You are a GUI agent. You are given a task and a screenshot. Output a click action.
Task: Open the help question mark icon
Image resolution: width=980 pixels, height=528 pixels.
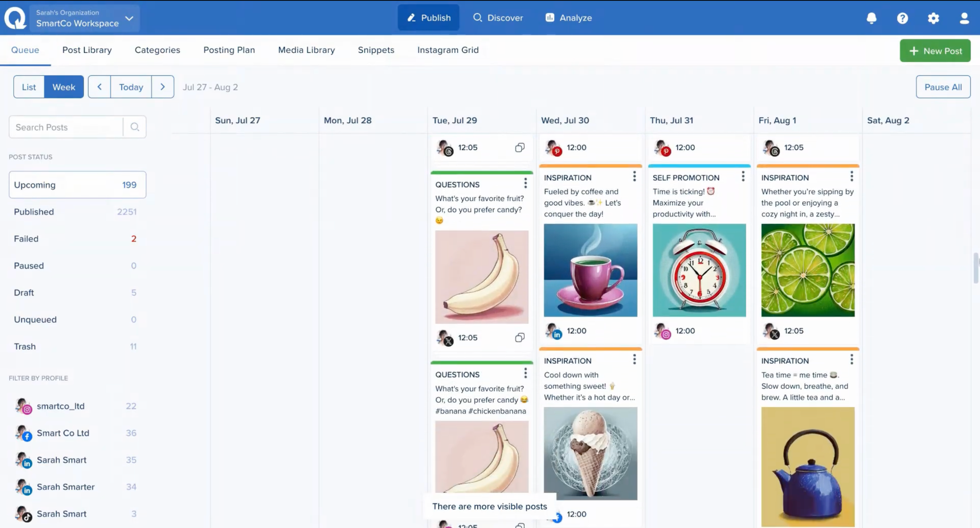coord(902,18)
